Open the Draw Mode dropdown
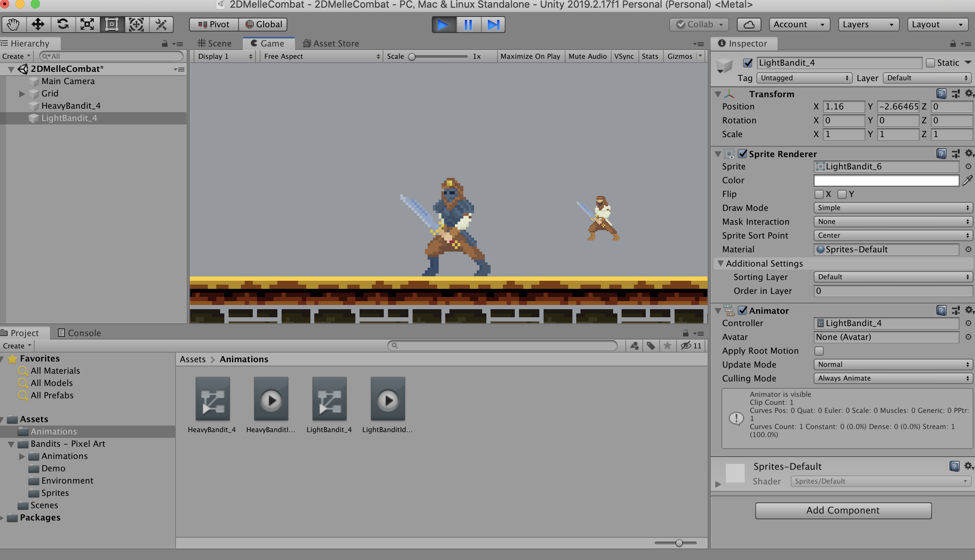 (x=892, y=208)
